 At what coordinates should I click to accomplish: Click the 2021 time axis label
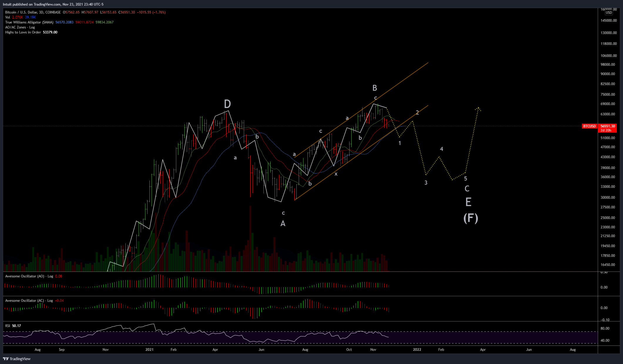[150, 350]
